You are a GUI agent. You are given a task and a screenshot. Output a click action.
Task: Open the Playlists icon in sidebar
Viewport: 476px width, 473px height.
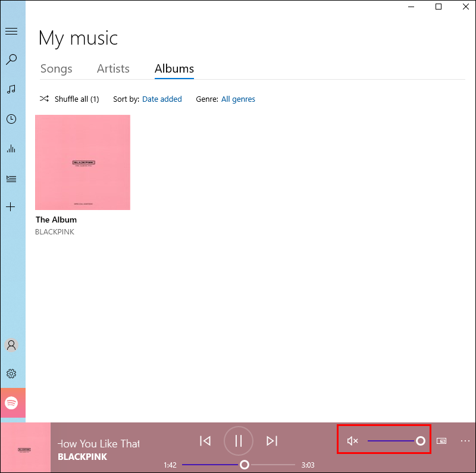(11, 179)
